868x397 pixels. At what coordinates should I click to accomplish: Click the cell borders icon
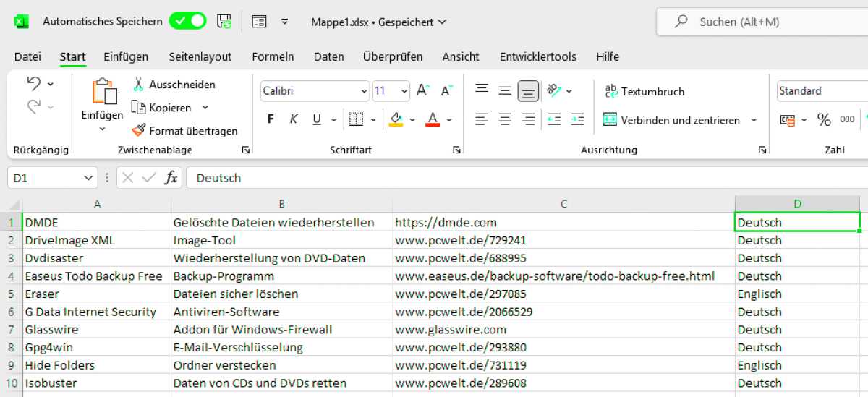pos(355,119)
